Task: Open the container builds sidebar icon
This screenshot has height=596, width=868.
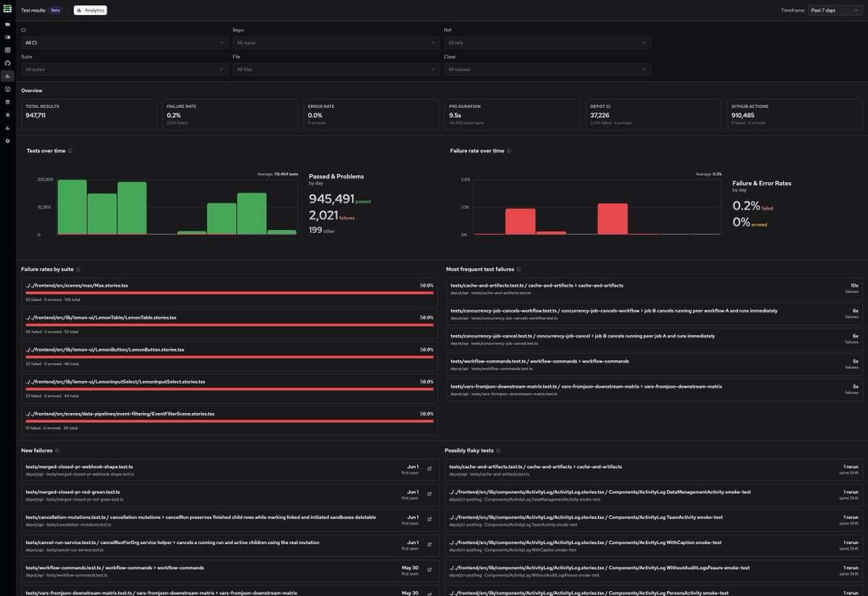Action: (x=8, y=37)
